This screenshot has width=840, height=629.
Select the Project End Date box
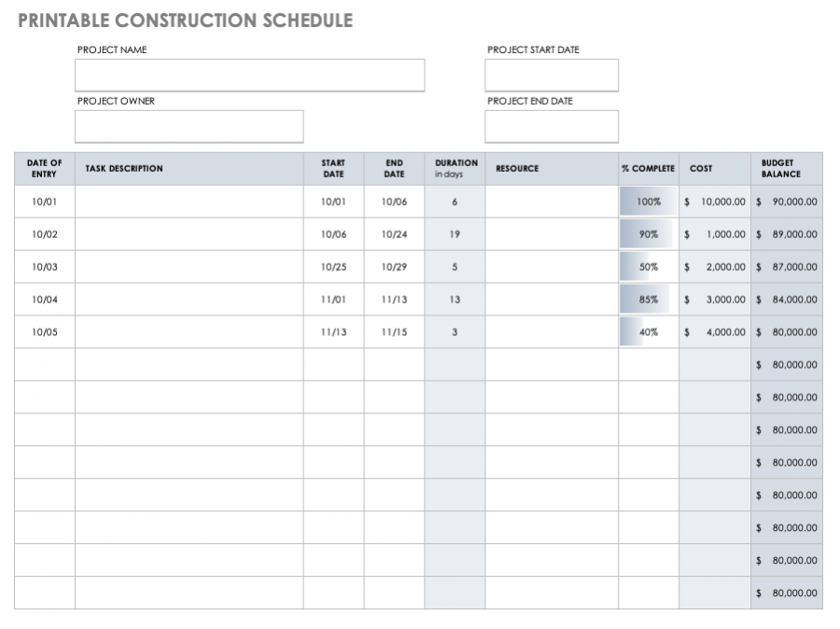tap(552, 127)
